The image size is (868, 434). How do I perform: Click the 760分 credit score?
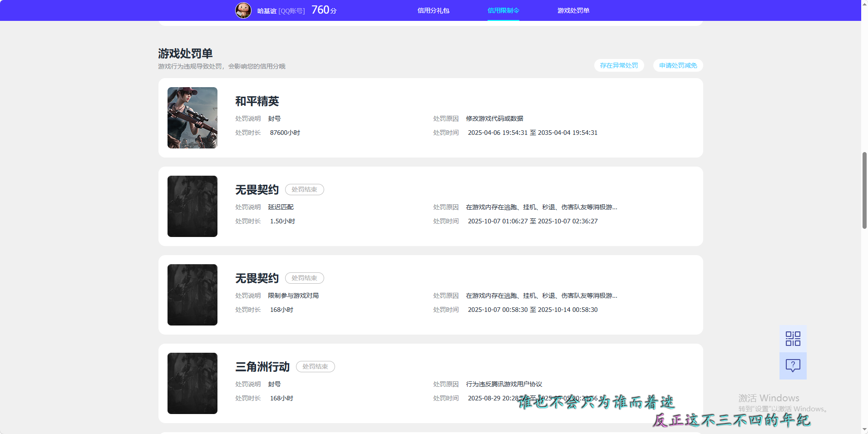pyautogui.click(x=324, y=10)
